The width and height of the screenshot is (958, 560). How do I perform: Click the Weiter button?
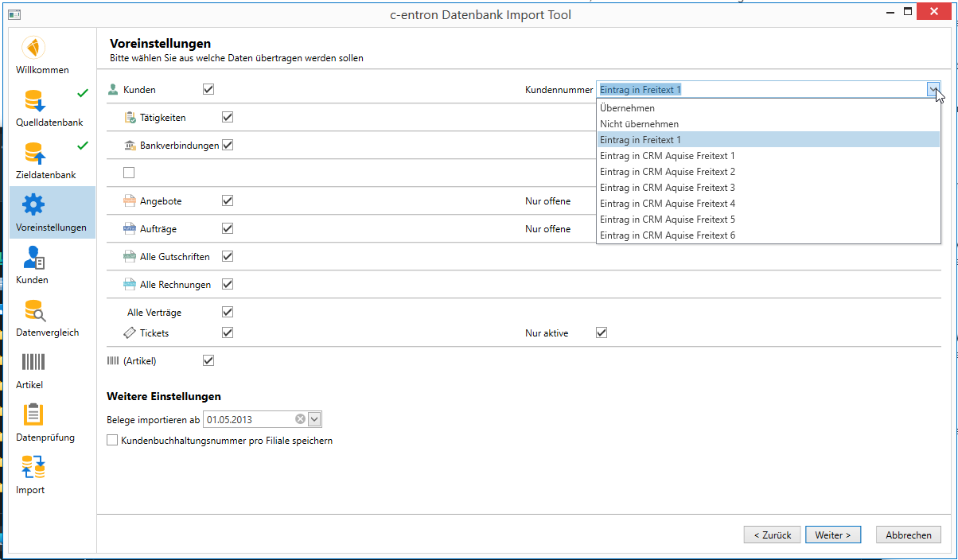832,535
